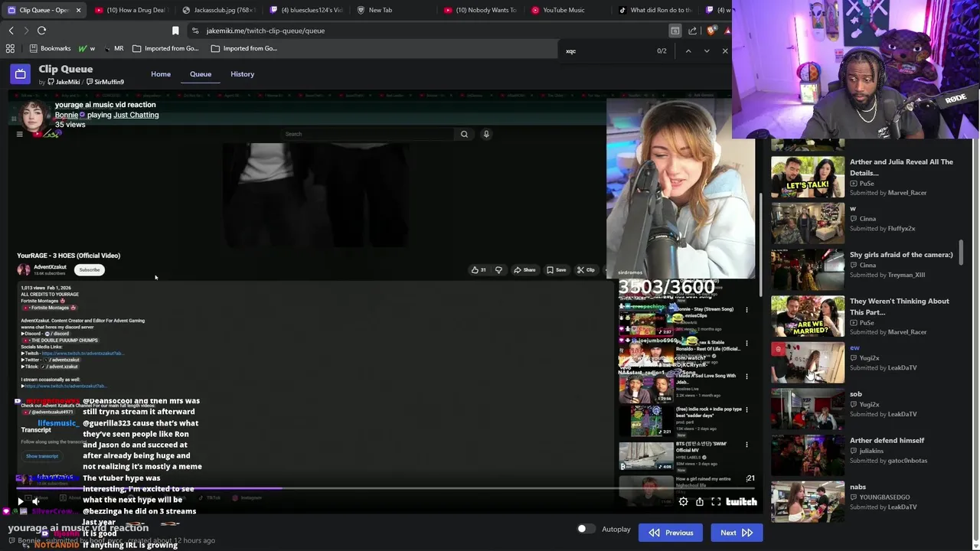980x551 pixels.
Task: Switch to 'Nobody Wants To' YouTube tab
Action: point(479,10)
